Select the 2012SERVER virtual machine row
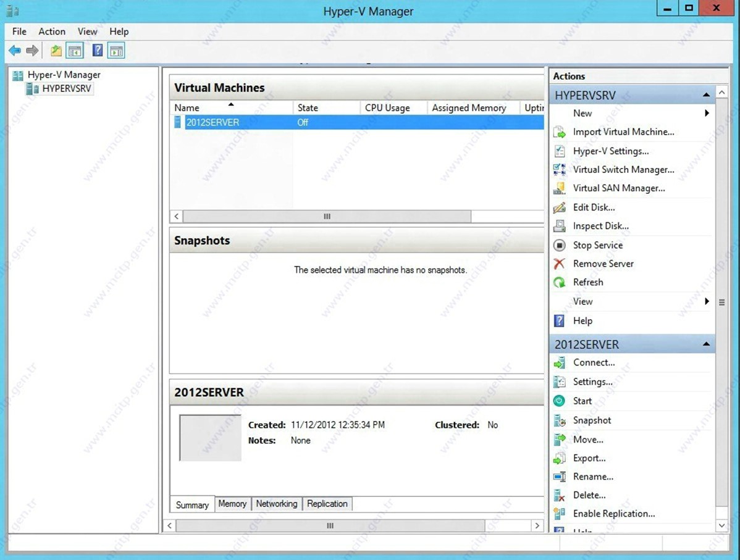The image size is (740, 560). (357, 123)
